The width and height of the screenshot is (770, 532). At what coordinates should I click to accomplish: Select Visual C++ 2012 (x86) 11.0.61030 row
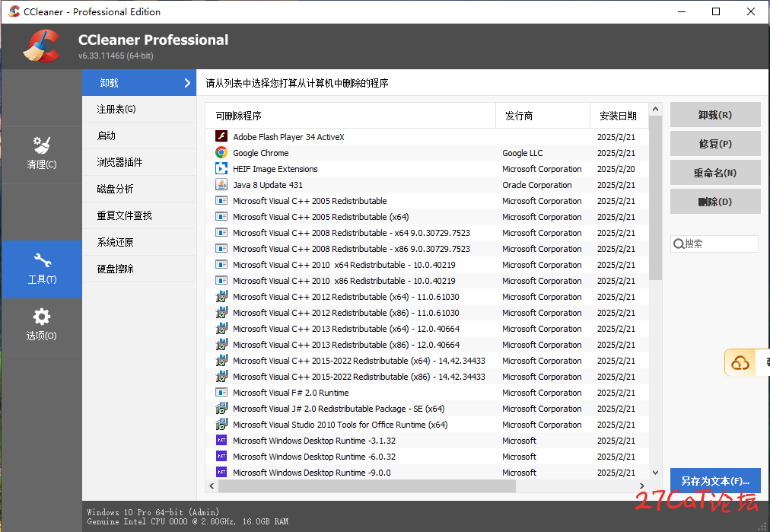[427, 312]
